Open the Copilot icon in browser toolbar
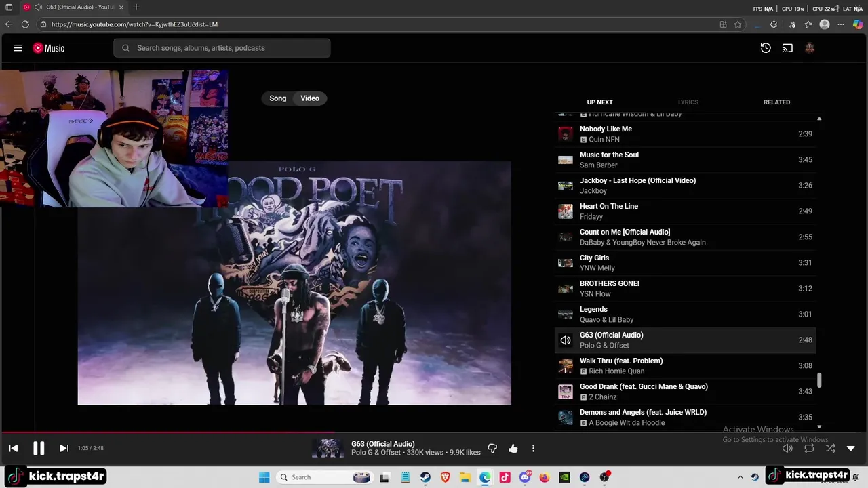Screen dimensions: 868x488 pos(858,24)
